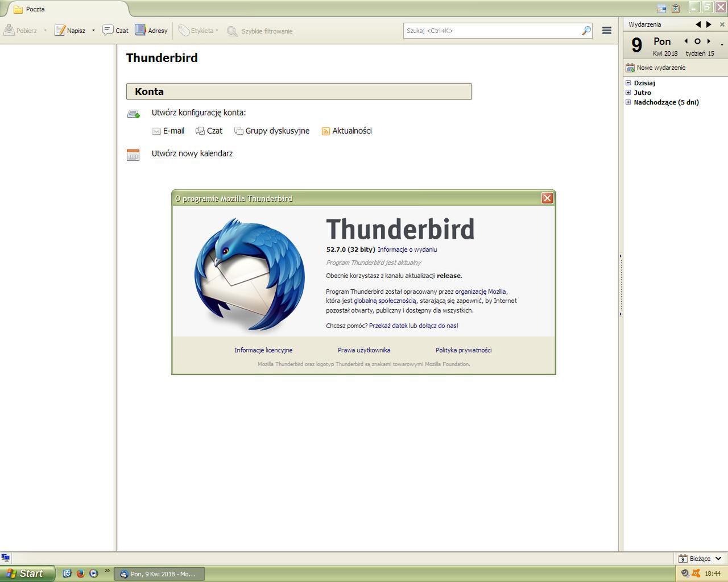Launch the Firefox quick launch icon
The height and width of the screenshot is (582, 728).
point(80,573)
